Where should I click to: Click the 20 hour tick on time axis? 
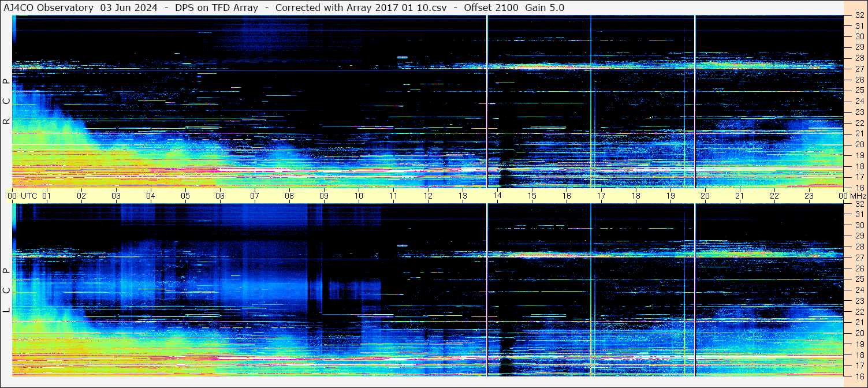point(705,196)
